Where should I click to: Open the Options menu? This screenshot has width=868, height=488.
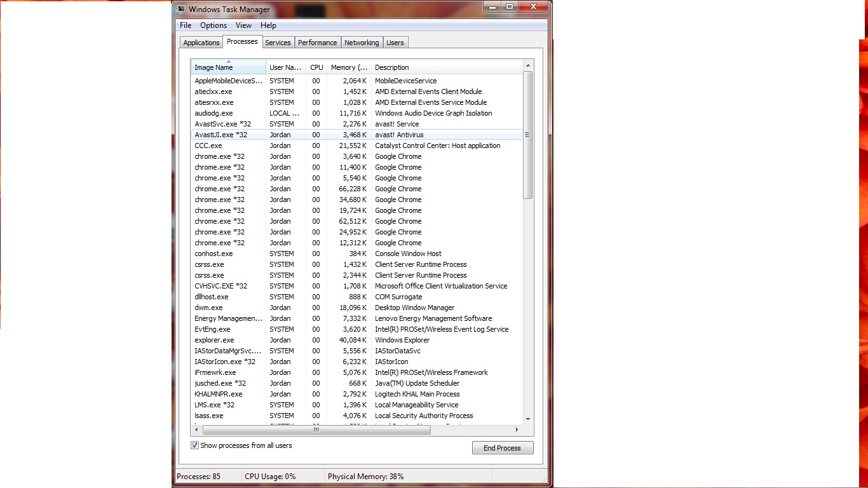214,25
